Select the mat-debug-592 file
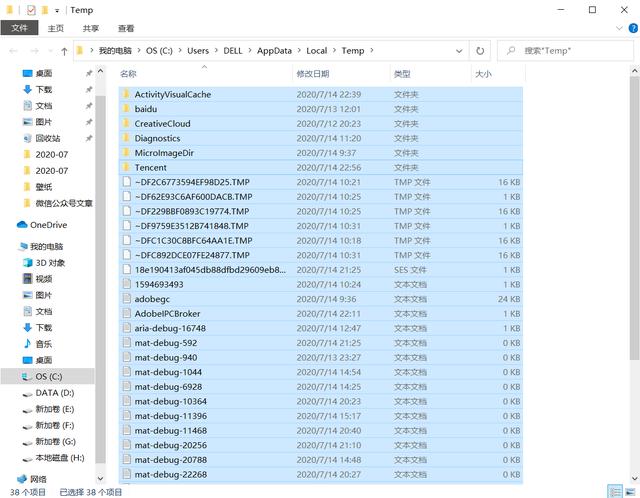 (x=321, y=343)
